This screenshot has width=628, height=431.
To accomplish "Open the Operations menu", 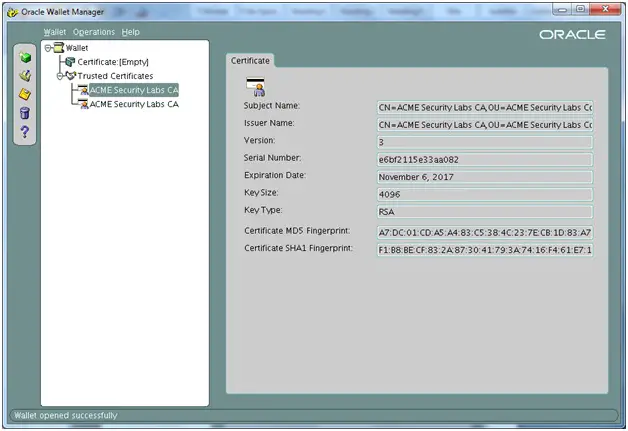I will pos(94,32).
